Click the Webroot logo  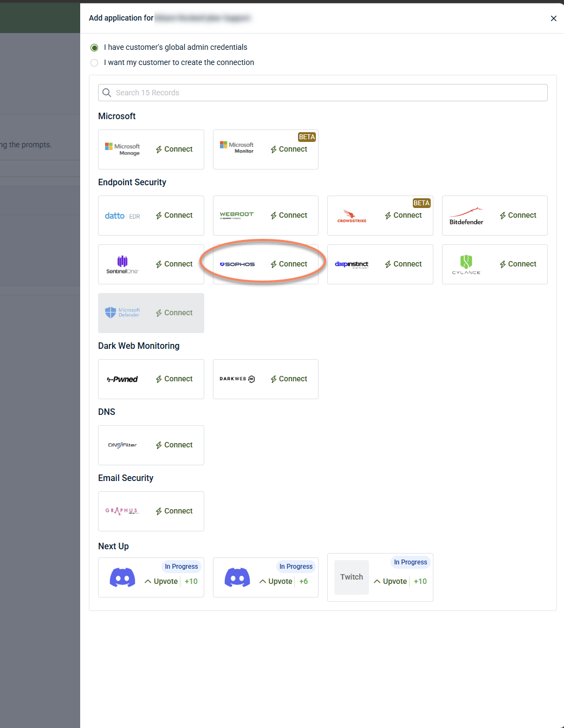[x=237, y=215]
